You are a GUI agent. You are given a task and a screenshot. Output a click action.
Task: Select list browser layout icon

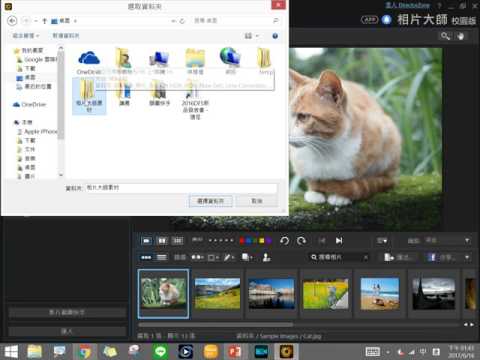(162, 257)
